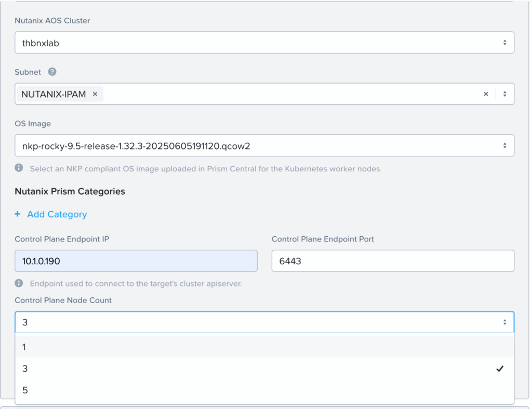Click the 'Select an NKP compliant OS image' hint
This screenshot has height=409, width=532.
click(x=205, y=169)
